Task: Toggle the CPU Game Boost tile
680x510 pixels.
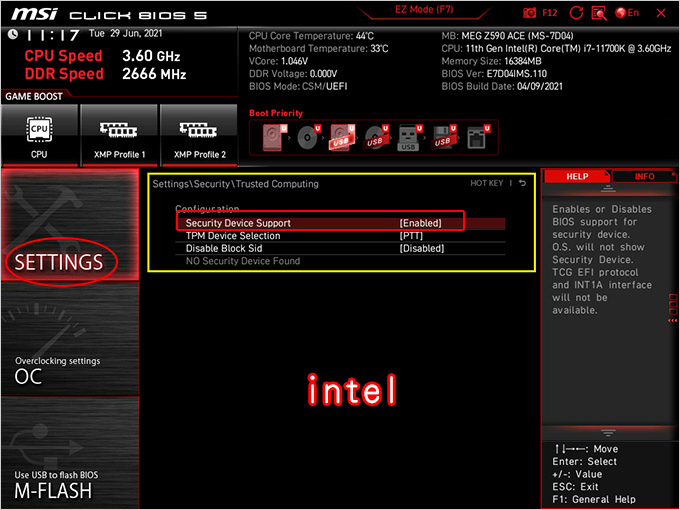Action: (39, 135)
